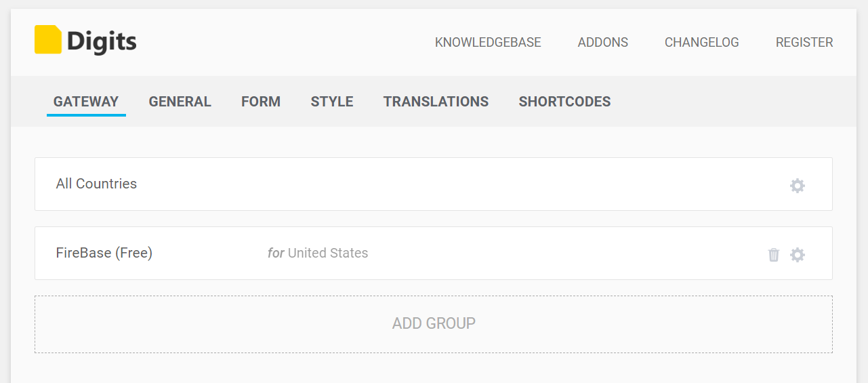Click the FireBase (Free) gateway name
This screenshot has width=868, height=383.
point(104,253)
